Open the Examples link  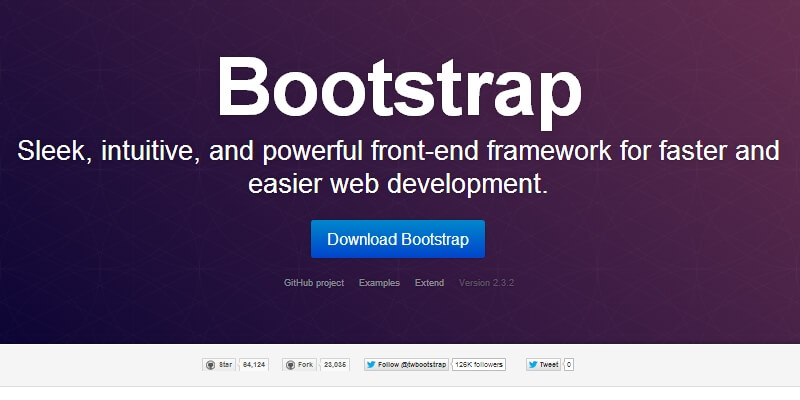[379, 283]
